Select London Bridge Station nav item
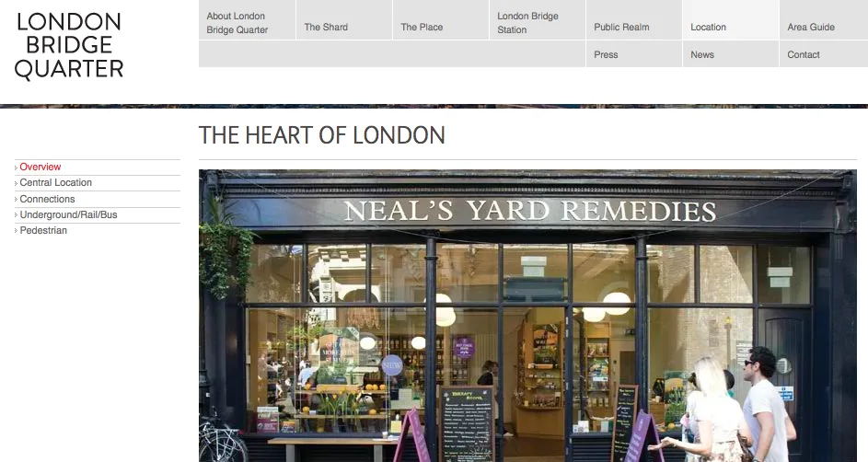This screenshot has width=868, height=462. 537,20
